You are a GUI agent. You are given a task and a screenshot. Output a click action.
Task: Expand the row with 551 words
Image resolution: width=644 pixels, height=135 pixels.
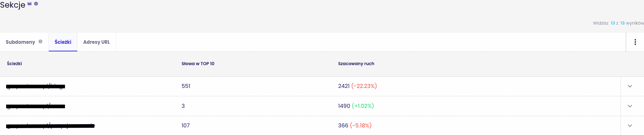[x=630, y=86]
